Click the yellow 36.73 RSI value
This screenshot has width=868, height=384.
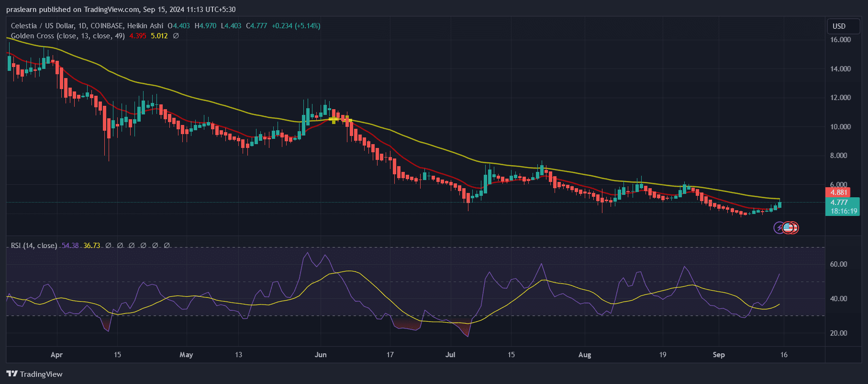tap(92, 246)
